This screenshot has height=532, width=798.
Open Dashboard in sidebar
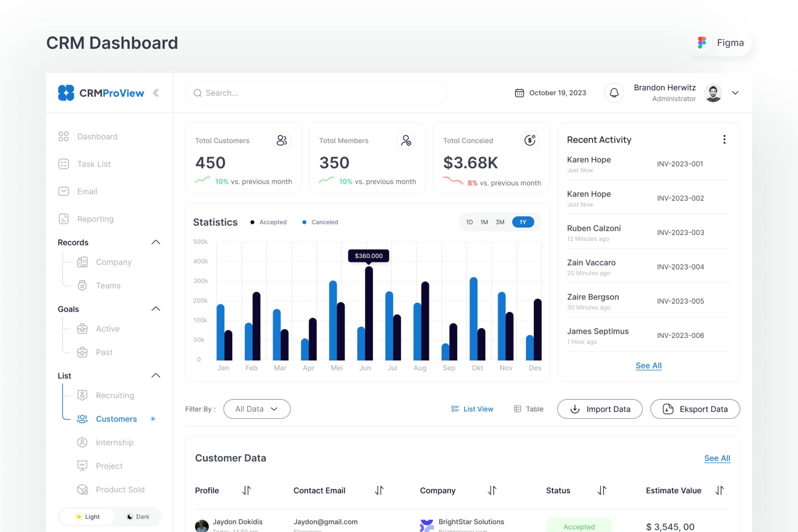pyautogui.click(x=88, y=136)
